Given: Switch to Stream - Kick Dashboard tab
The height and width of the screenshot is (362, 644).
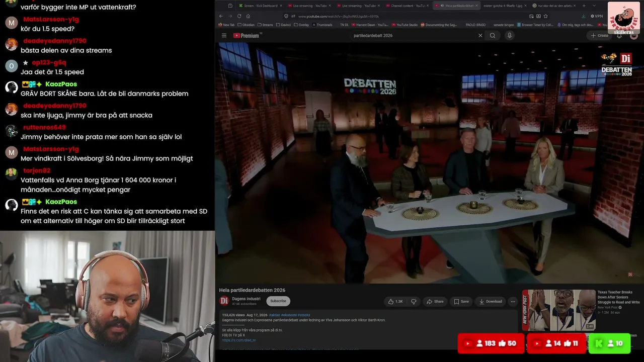Looking at the screenshot, I should tap(260, 6).
